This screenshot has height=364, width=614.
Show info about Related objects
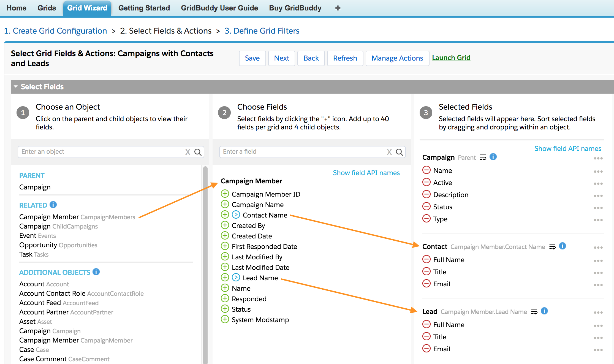53,205
